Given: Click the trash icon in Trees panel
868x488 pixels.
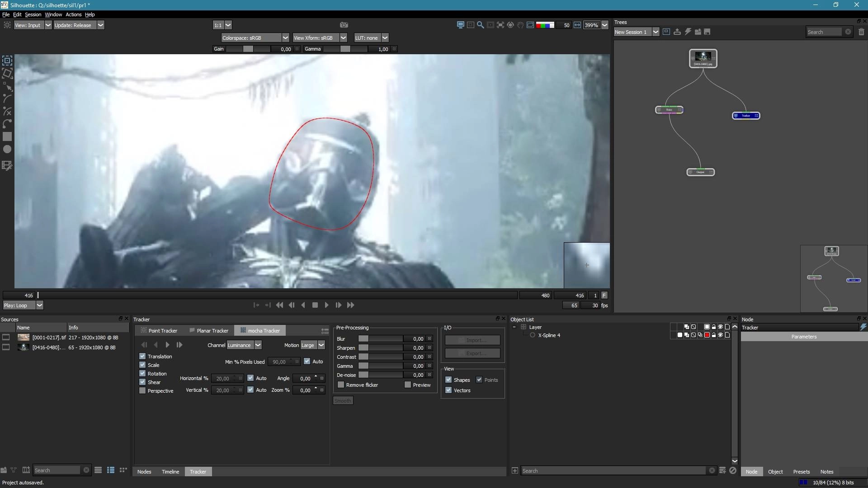Looking at the screenshot, I should [861, 32].
